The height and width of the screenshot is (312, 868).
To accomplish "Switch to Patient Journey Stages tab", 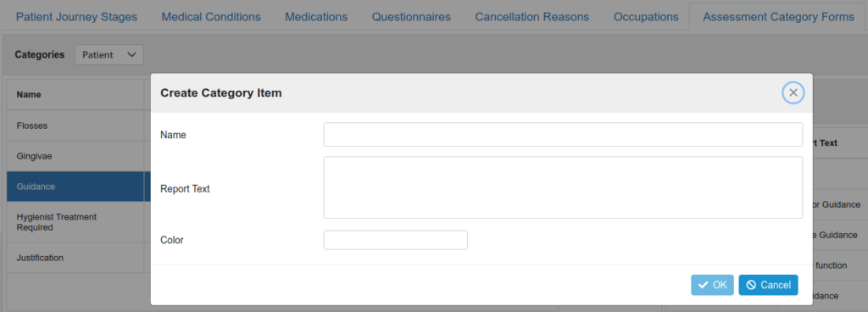I will 76,17.
